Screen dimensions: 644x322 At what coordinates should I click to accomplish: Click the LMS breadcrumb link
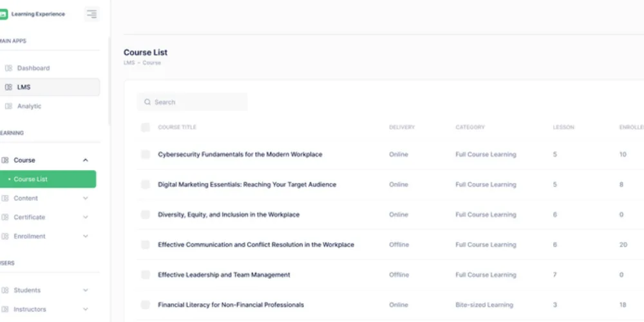pos(129,63)
